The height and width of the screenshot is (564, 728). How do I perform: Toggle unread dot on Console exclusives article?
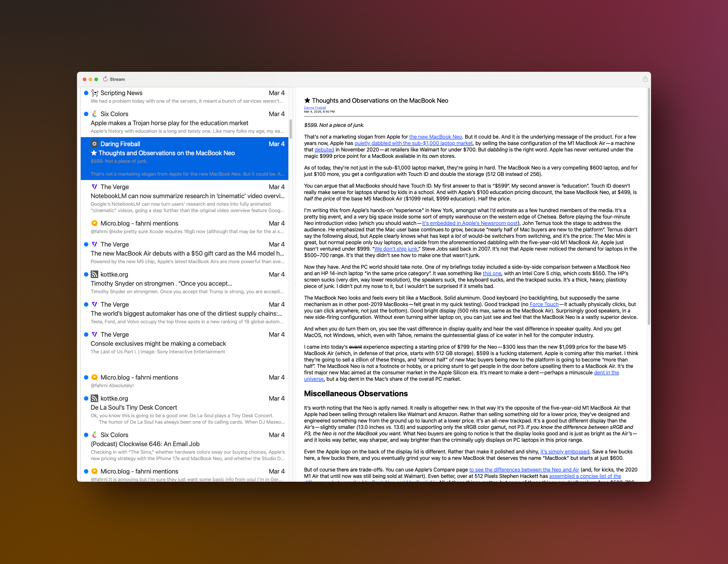tap(86, 335)
